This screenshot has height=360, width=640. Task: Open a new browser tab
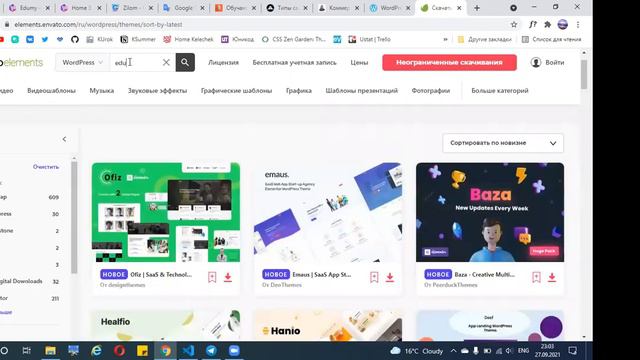coord(477,8)
